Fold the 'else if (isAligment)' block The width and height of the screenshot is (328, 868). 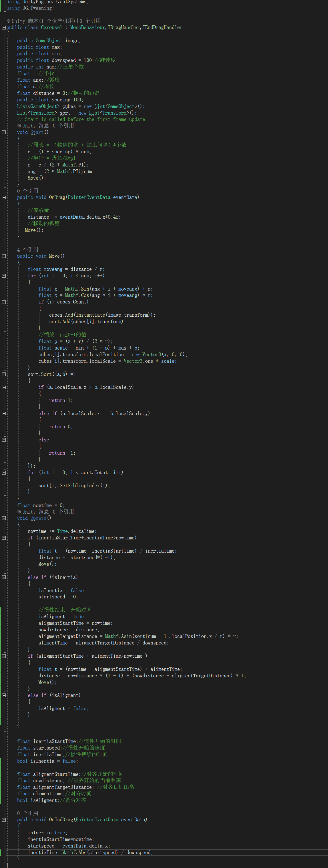coord(4,695)
